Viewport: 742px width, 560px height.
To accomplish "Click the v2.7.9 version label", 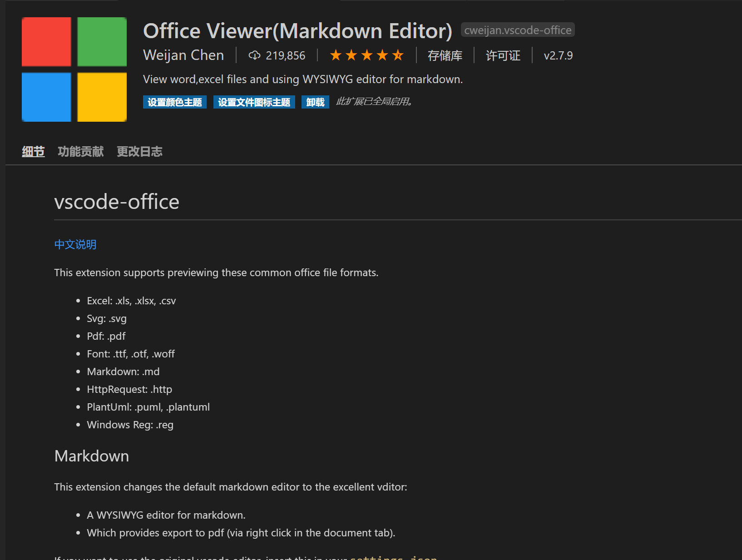I will click(x=558, y=55).
